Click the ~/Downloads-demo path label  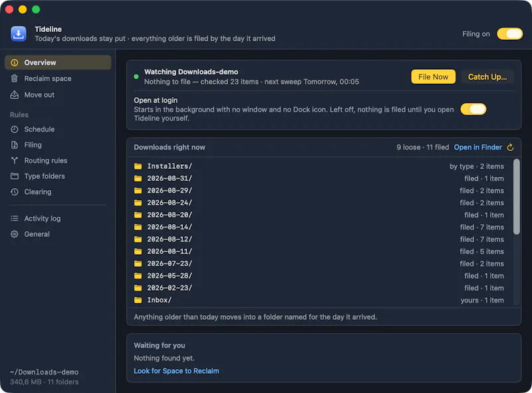click(x=44, y=372)
